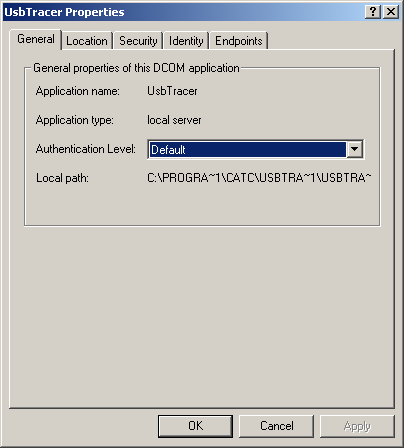The width and height of the screenshot is (404, 448).
Task: Click the local server type text
Action: [174, 120]
